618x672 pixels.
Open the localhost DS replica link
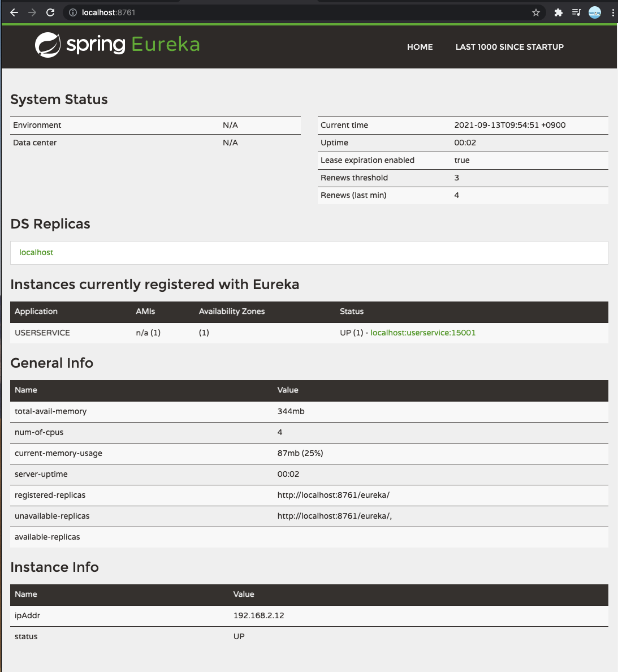click(36, 252)
